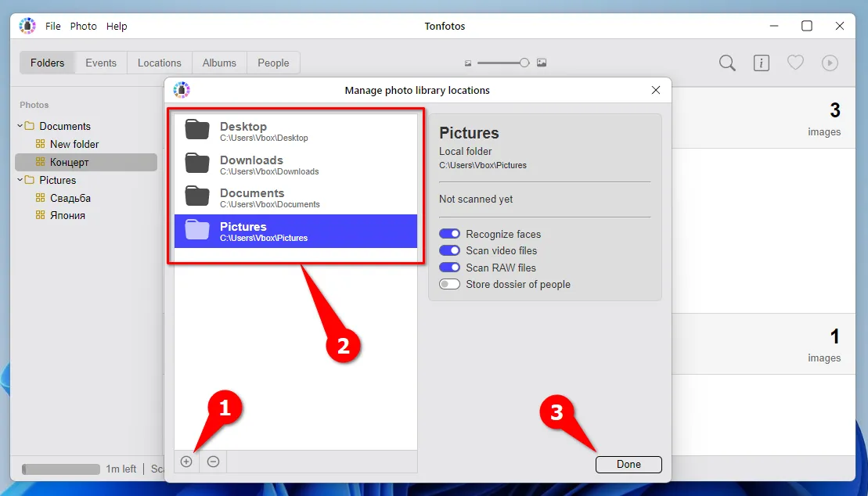Image resolution: width=868 pixels, height=496 pixels.
Task: Open the File menu
Action: tap(53, 26)
